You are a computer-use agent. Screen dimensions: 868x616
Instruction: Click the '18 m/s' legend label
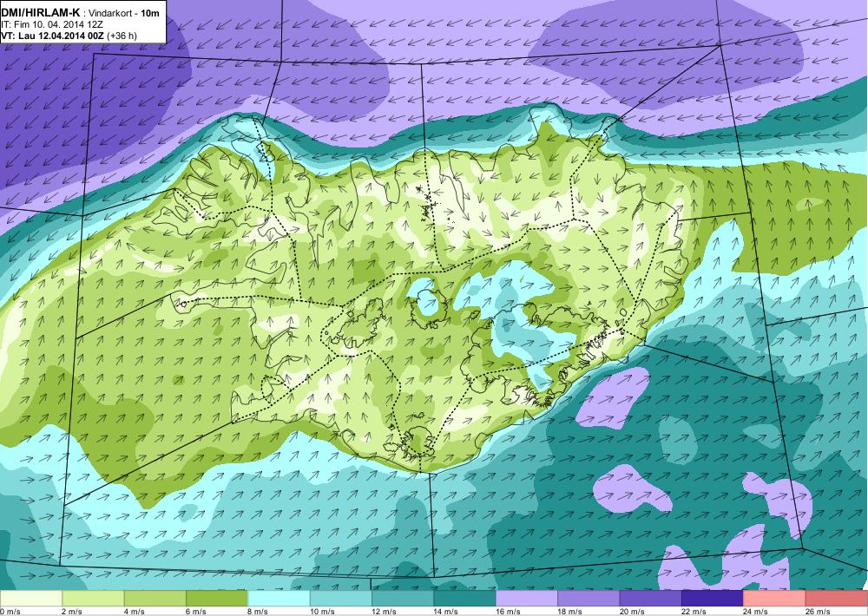[570, 612]
